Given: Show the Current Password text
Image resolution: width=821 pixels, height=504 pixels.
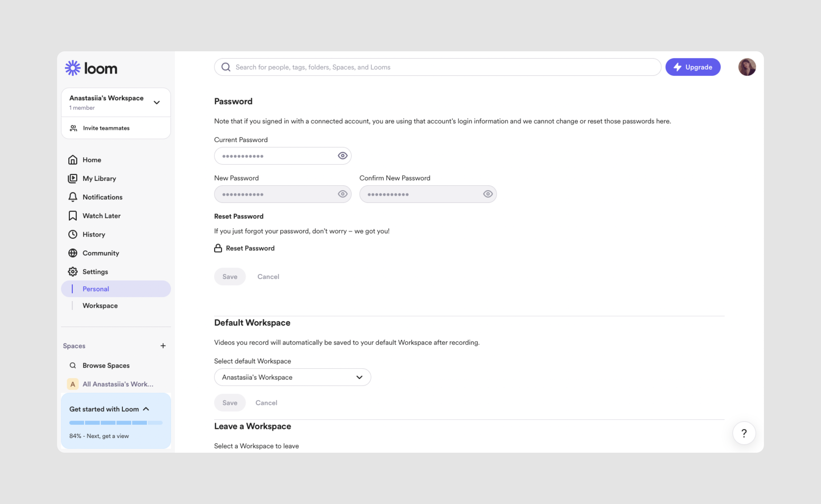Looking at the screenshot, I should pyautogui.click(x=343, y=156).
